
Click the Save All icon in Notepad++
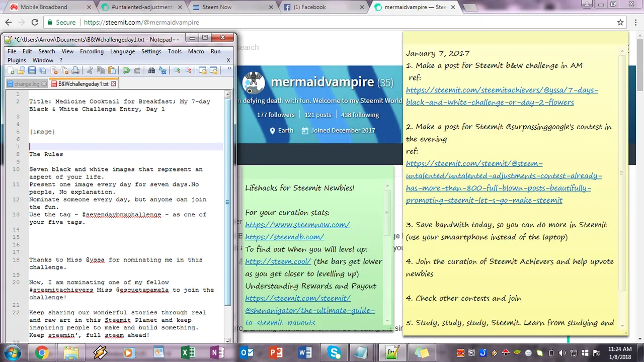coord(43,71)
